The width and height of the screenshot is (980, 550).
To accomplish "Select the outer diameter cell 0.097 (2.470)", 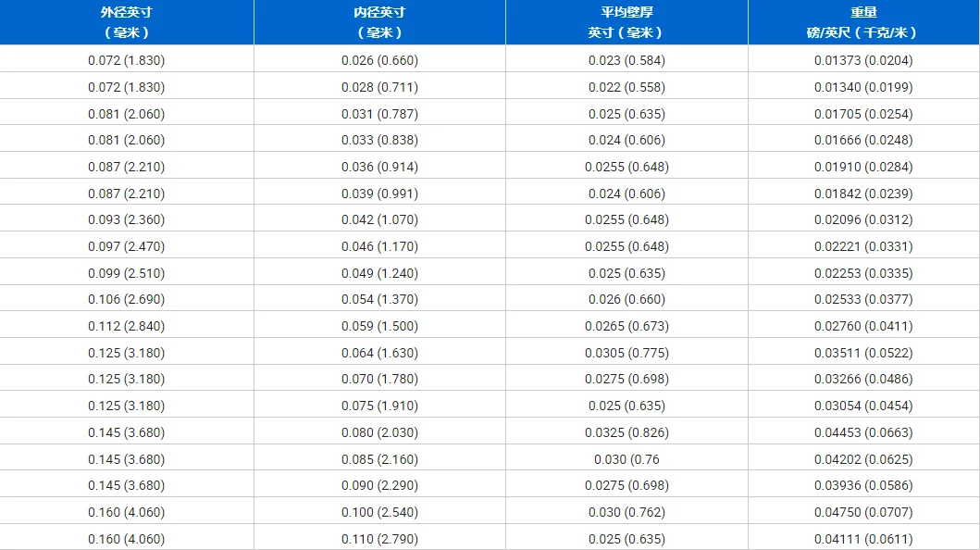I will (x=126, y=246).
